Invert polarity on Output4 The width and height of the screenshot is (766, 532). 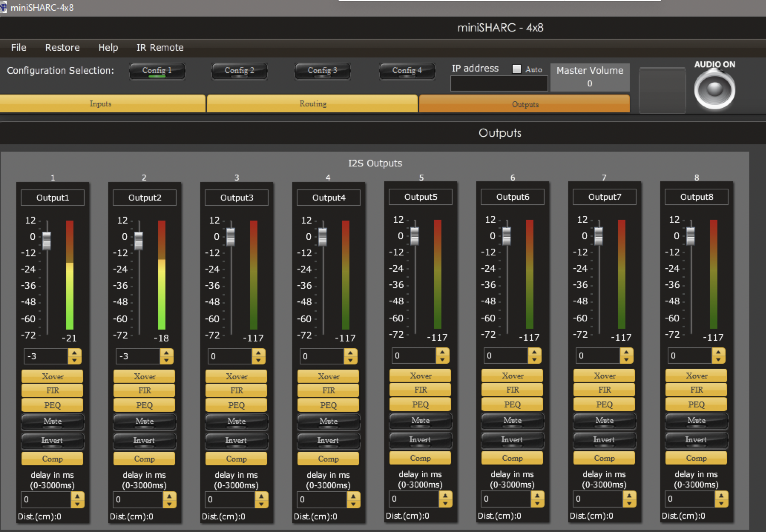pos(328,440)
